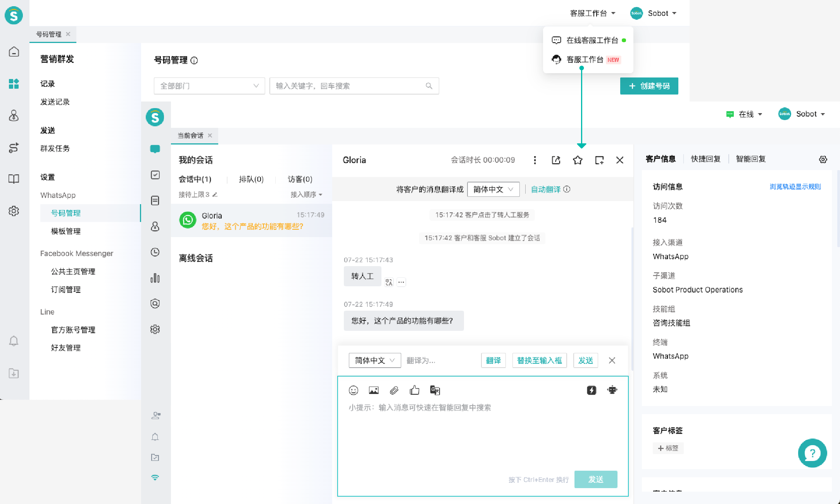Click the info icon next to 号码管理 title
Viewport: 840px width, 504px height.
tap(194, 60)
